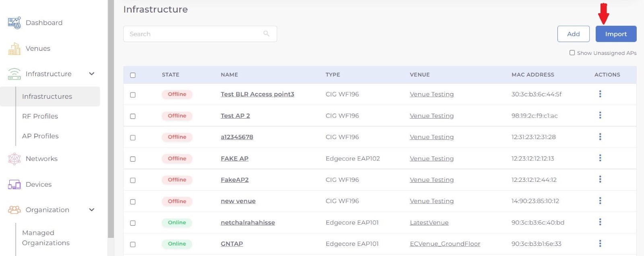Viewport: 644px width, 256px height.
Task: Enable Show Unassigned APs checkbox
Action: pos(572,53)
